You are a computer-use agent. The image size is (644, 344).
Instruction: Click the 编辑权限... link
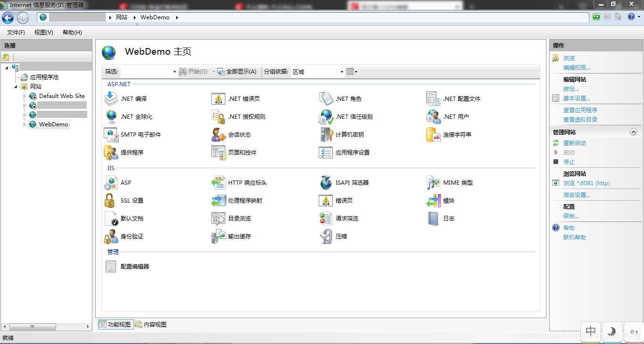(x=577, y=68)
